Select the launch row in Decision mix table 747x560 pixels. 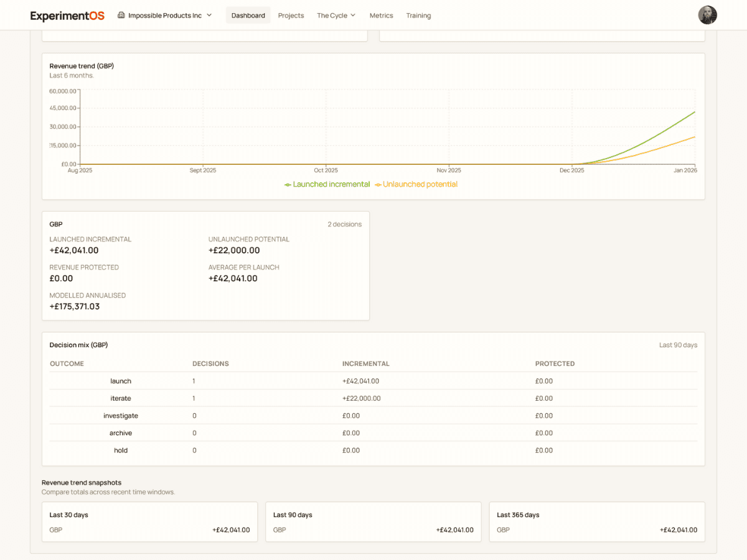tap(121, 381)
